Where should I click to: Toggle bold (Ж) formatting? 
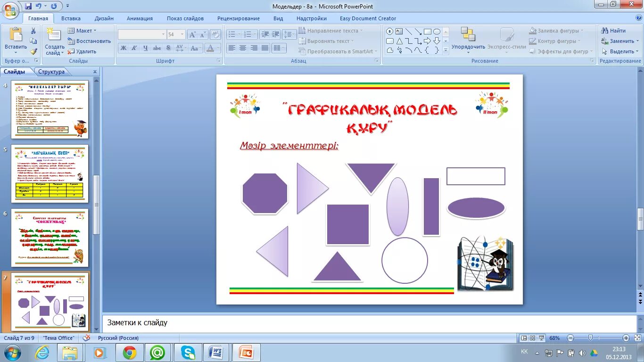tap(123, 48)
